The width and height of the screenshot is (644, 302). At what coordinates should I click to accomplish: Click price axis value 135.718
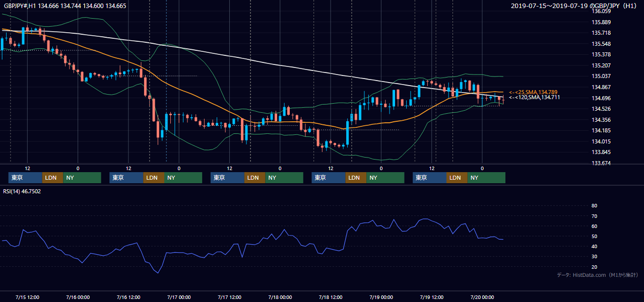pos(601,33)
